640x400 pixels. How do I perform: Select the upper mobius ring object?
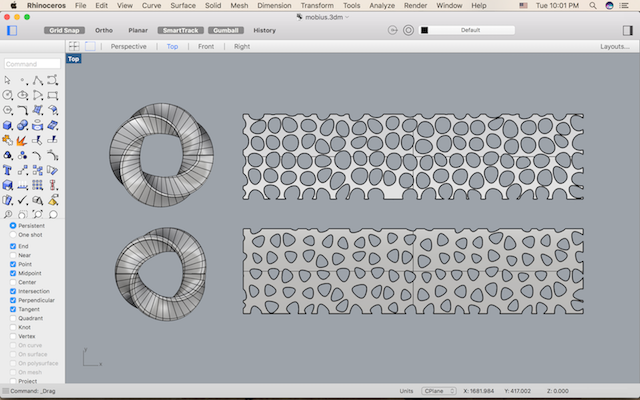point(161,155)
